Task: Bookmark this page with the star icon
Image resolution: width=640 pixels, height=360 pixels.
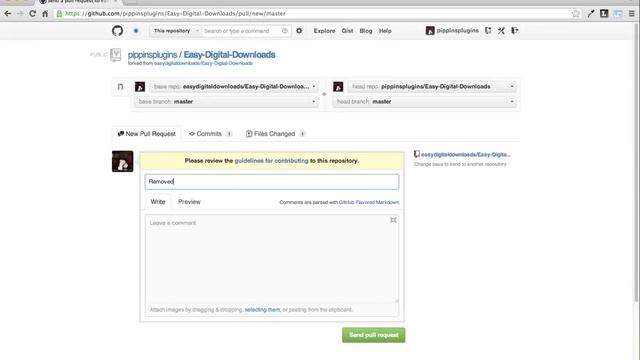Action: [x=576, y=13]
